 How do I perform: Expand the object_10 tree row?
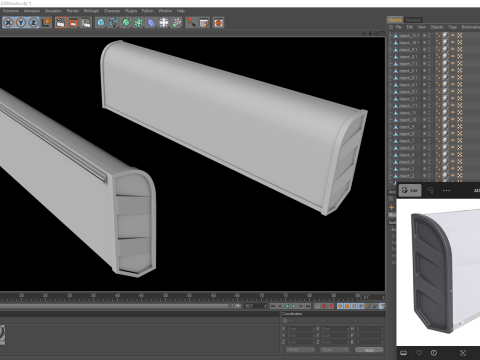(x=391, y=120)
